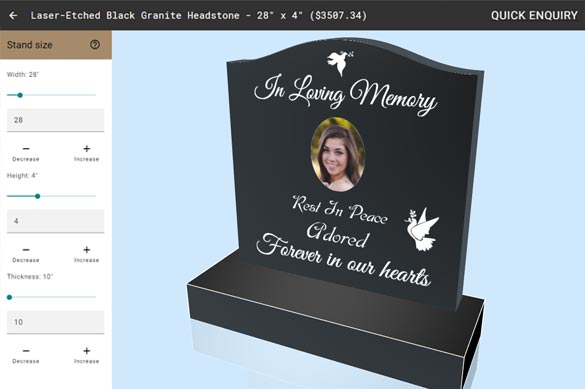Select the top dove emblem on headstone
The image size is (585, 389).
[x=340, y=63]
